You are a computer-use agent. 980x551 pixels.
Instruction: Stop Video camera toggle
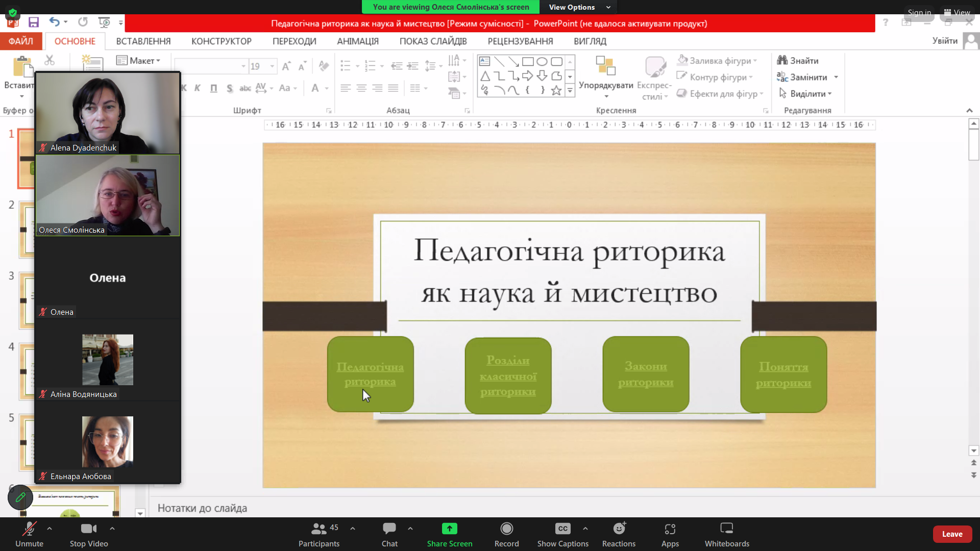point(89,534)
